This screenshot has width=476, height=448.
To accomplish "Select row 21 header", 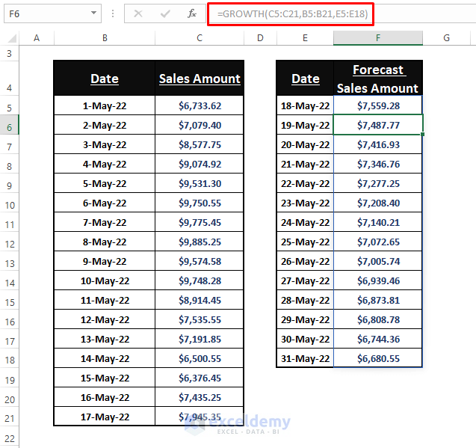I will click(x=9, y=417).
